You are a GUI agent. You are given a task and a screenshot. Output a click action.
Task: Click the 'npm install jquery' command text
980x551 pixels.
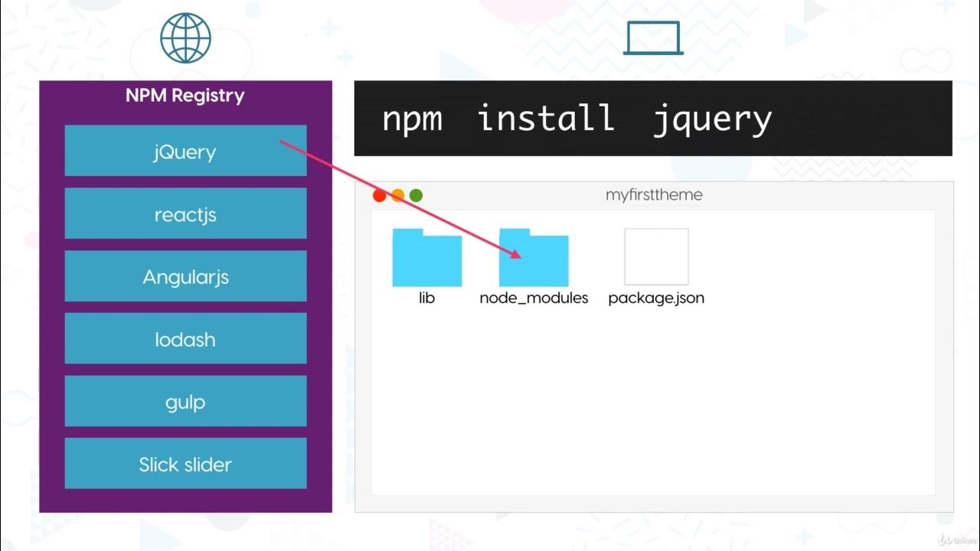[x=577, y=119]
